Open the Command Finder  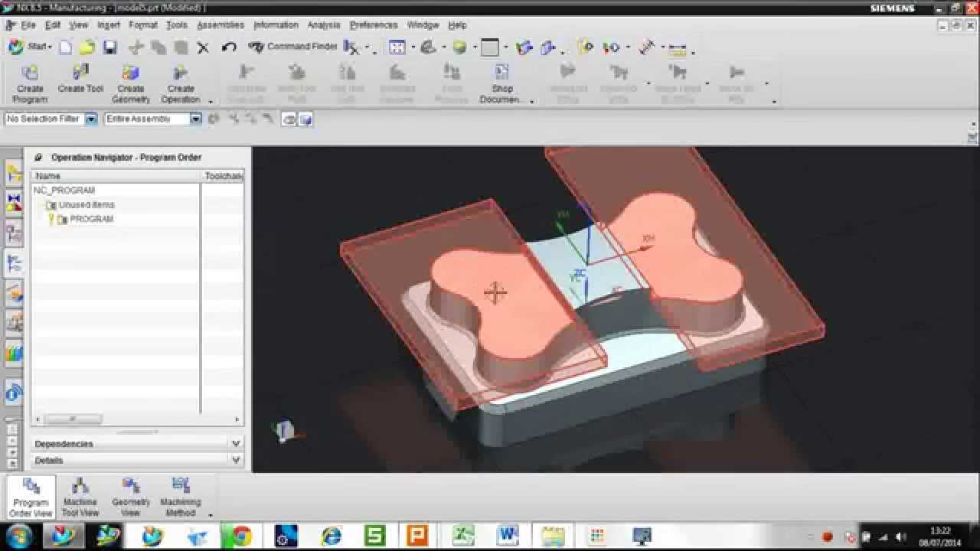point(292,47)
